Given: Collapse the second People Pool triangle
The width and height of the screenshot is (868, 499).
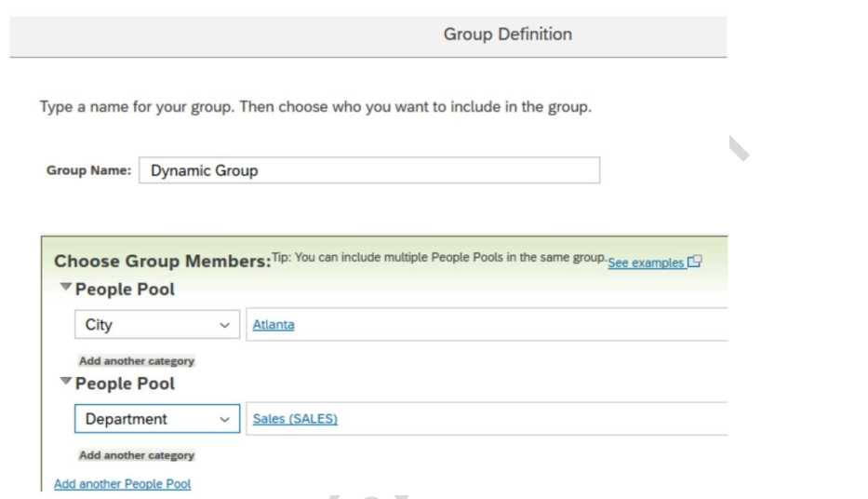Looking at the screenshot, I should [x=65, y=382].
